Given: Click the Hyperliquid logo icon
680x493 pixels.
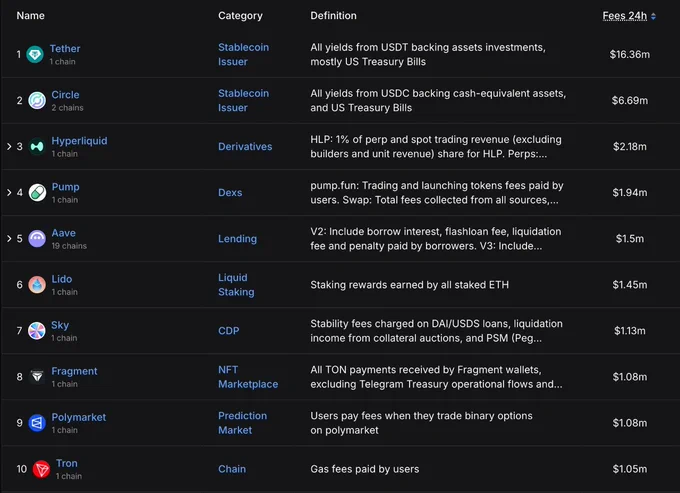Looking at the screenshot, I should 37,147.
